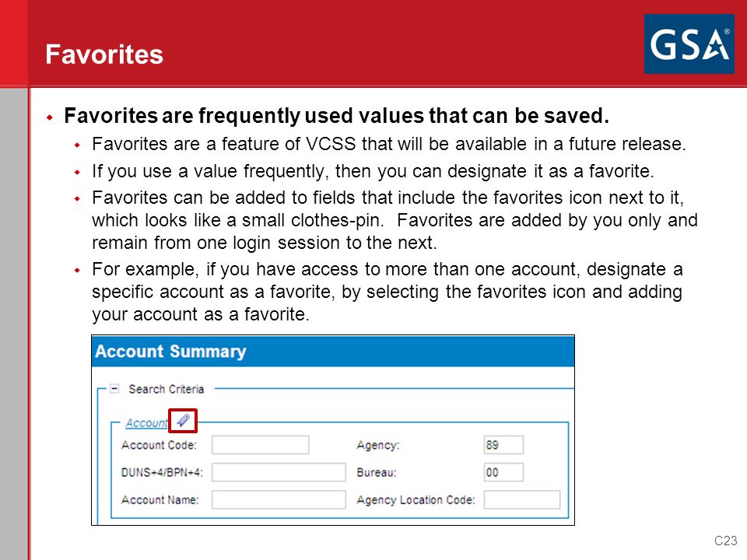Image resolution: width=747 pixels, height=560 pixels.
Task: Click the favorites clothes-pin icon
Action: click(x=183, y=420)
